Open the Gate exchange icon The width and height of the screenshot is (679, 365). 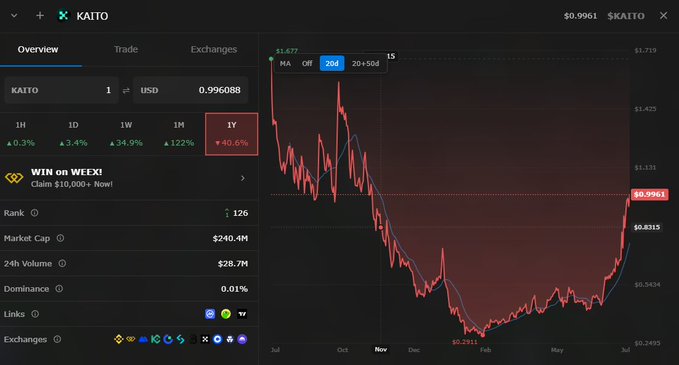coord(168,339)
